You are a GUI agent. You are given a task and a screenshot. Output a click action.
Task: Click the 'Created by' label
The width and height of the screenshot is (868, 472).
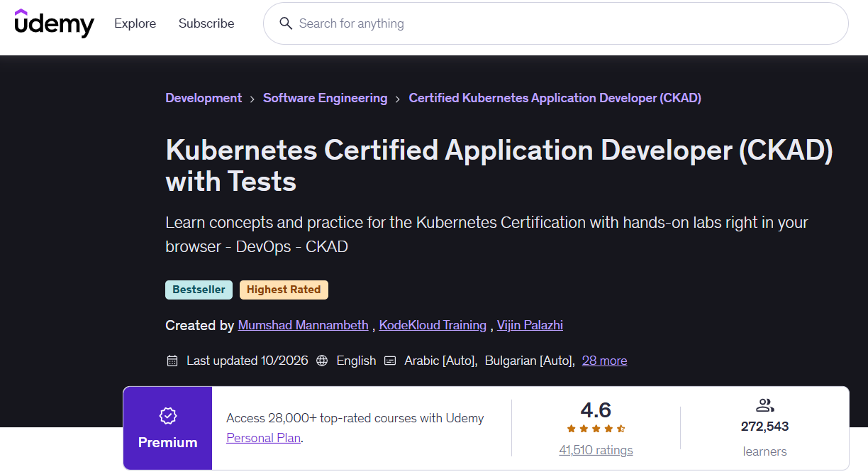(199, 325)
